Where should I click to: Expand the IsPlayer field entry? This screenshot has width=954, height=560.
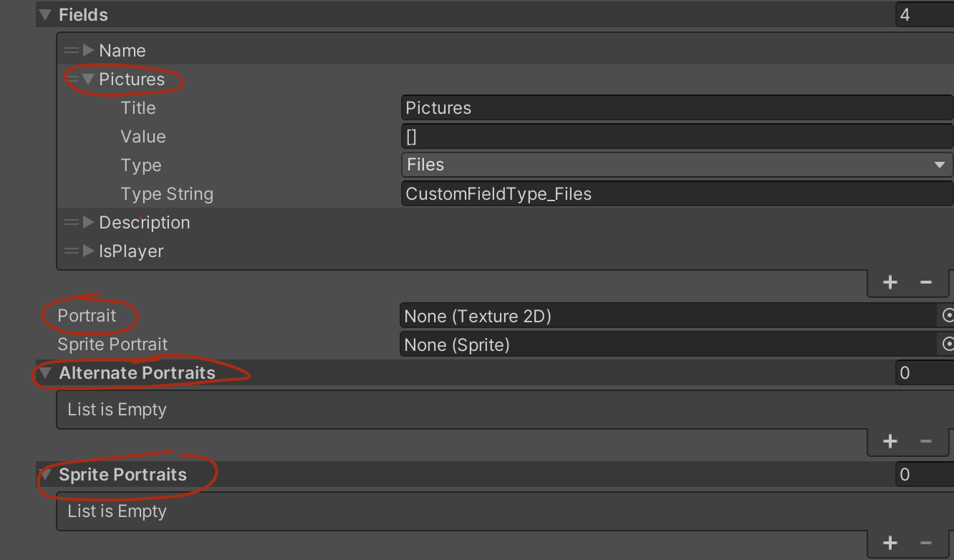coord(89,251)
